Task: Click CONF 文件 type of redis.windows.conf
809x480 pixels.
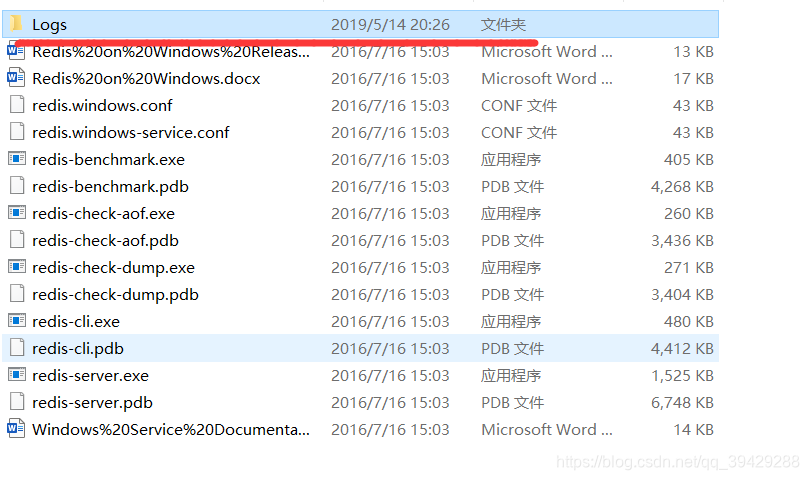Action: click(x=519, y=105)
